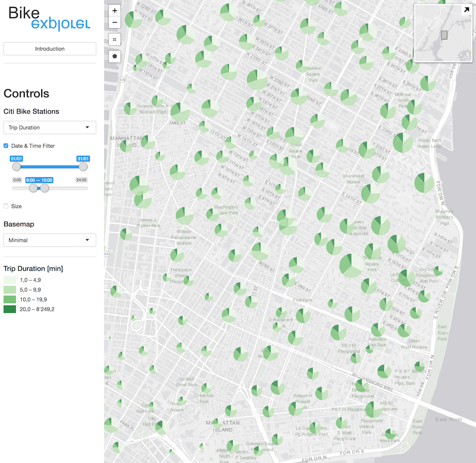Open the Trip Duration station dropdown
Viewport: 476px width, 463px height.
[50, 127]
